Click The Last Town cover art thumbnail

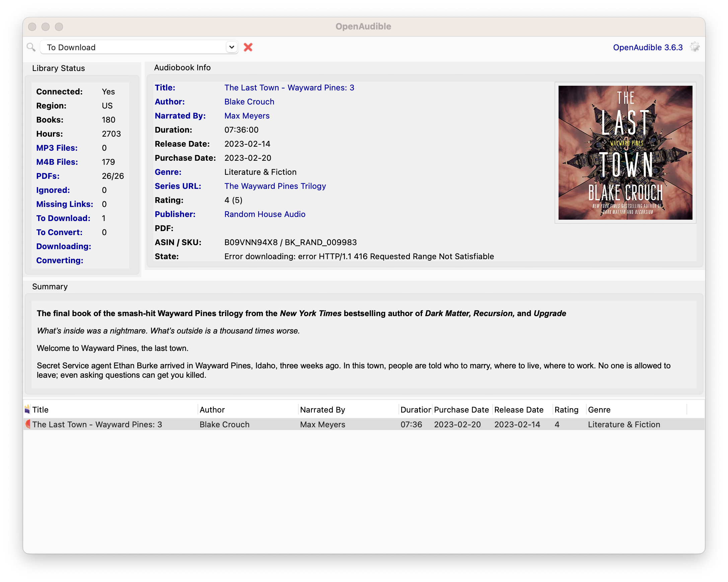tap(625, 153)
